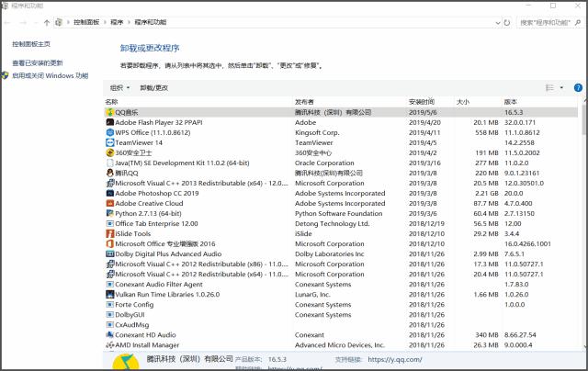
Task: Click size value 2.21 GB
Action: pos(487,193)
